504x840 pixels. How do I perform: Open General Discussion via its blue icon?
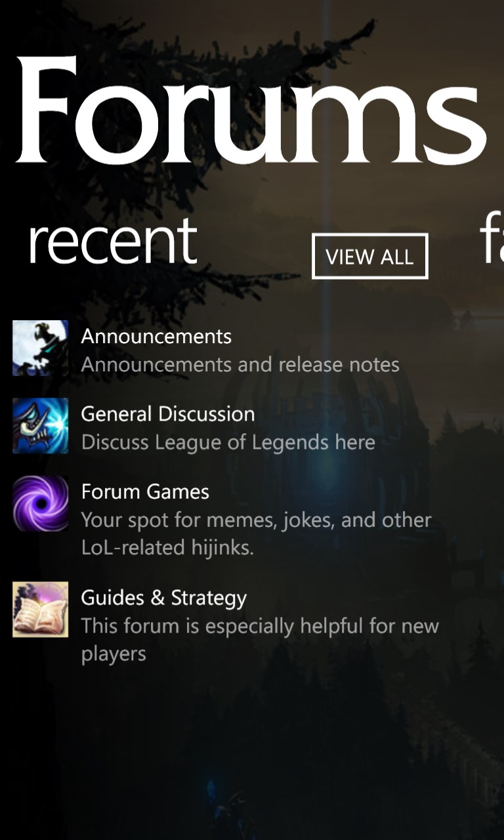[x=40, y=426]
